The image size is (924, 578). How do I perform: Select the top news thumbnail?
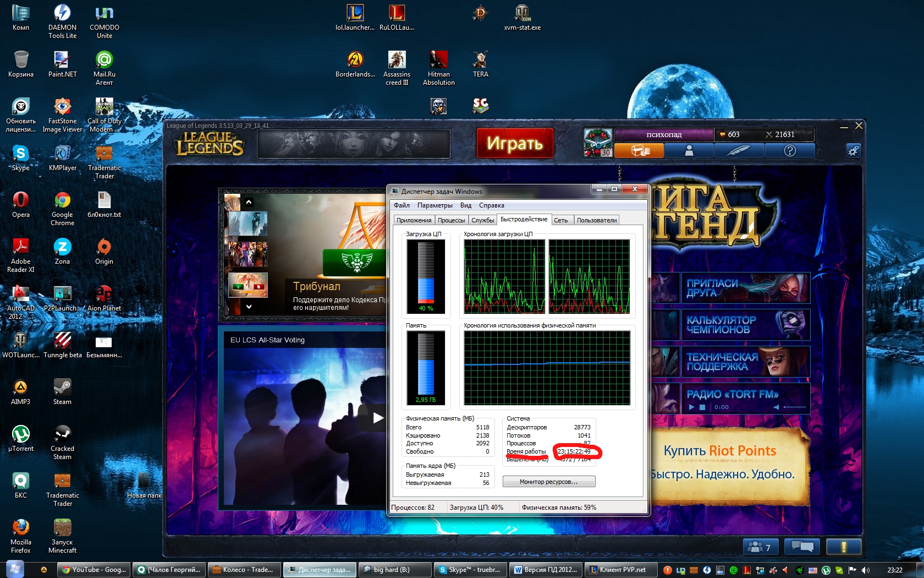pyautogui.click(x=248, y=224)
